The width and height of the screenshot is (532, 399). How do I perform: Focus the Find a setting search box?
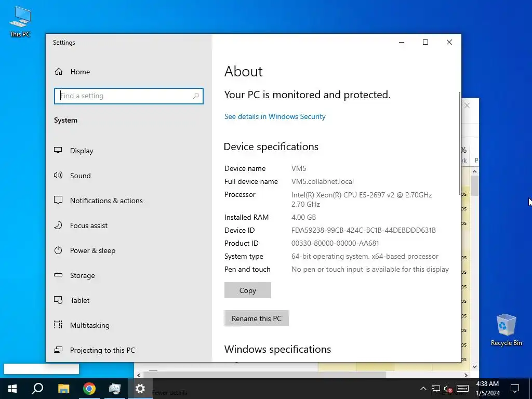[129, 96]
